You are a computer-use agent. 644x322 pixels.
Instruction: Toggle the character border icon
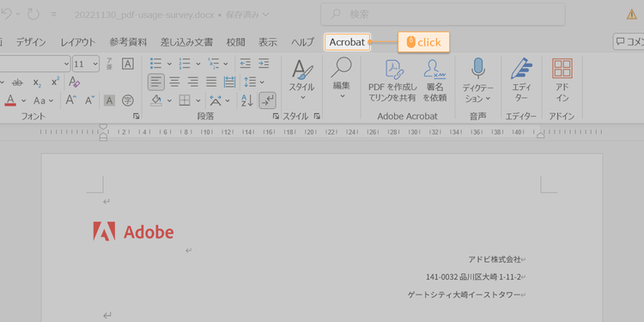pos(128,64)
